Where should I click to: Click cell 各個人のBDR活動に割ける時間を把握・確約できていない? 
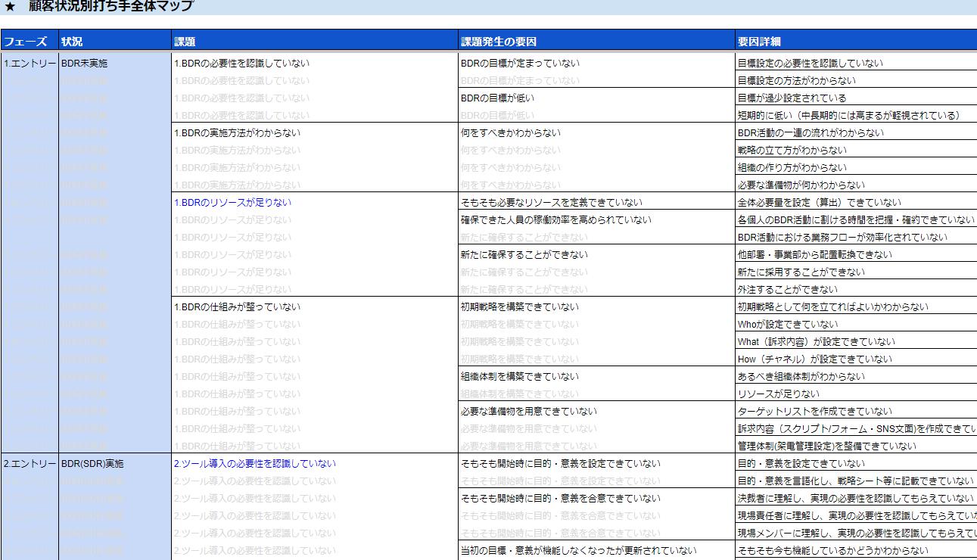point(856,220)
